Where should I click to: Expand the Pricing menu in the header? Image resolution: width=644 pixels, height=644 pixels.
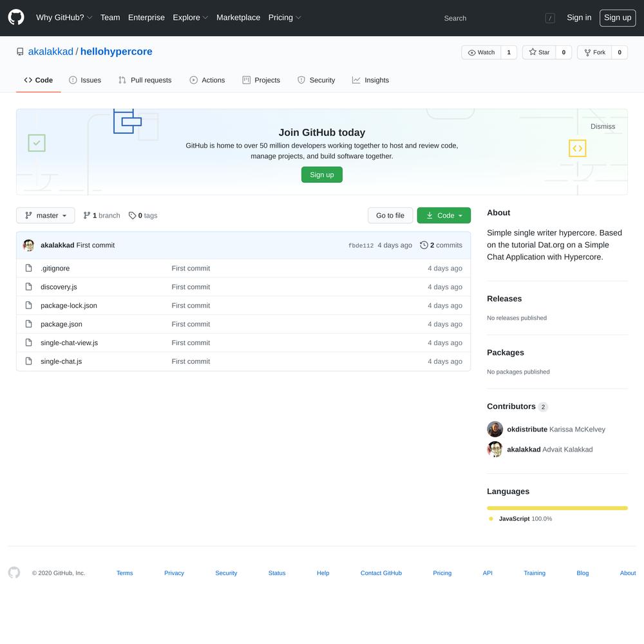pyautogui.click(x=285, y=17)
